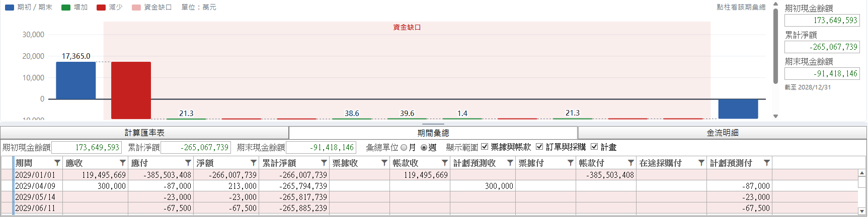Image resolution: width=868 pixels, height=217 pixels.
Task: Click the 期初現金餘額 field in summary bar
Action: tap(86, 148)
